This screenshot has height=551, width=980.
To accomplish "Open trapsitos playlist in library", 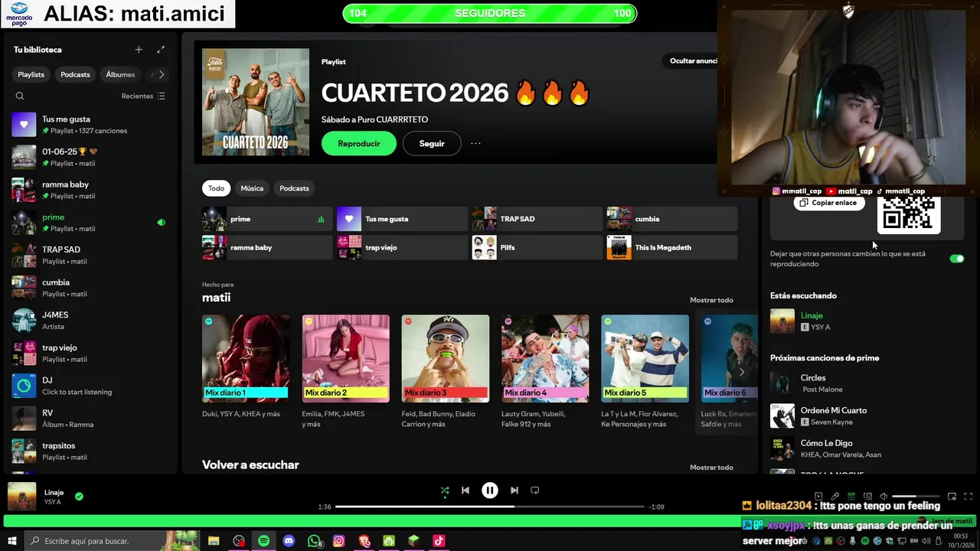I will tap(89, 451).
